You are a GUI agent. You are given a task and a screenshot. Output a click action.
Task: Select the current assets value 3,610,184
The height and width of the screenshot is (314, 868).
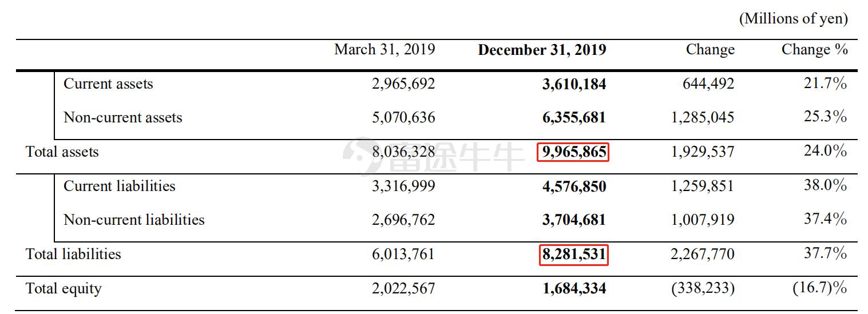pyautogui.click(x=574, y=85)
